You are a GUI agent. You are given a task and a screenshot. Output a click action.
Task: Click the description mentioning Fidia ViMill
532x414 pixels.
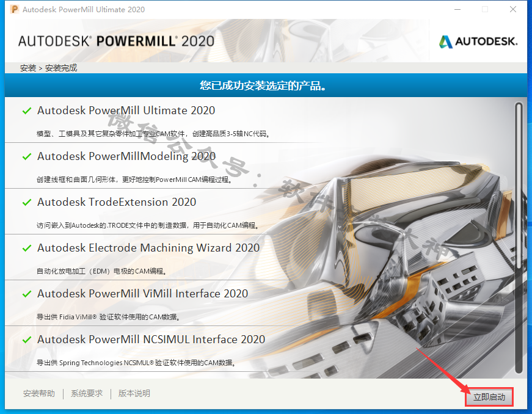click(x=109, y=317)
